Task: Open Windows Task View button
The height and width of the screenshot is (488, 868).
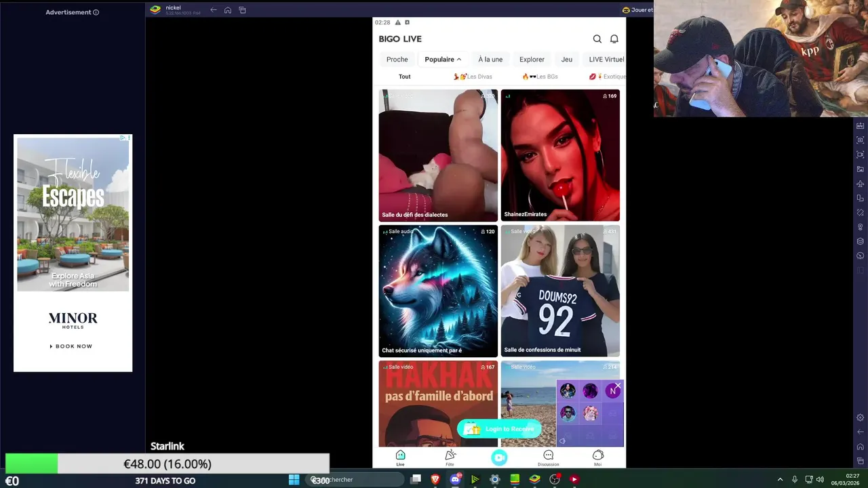Action: 416,479
